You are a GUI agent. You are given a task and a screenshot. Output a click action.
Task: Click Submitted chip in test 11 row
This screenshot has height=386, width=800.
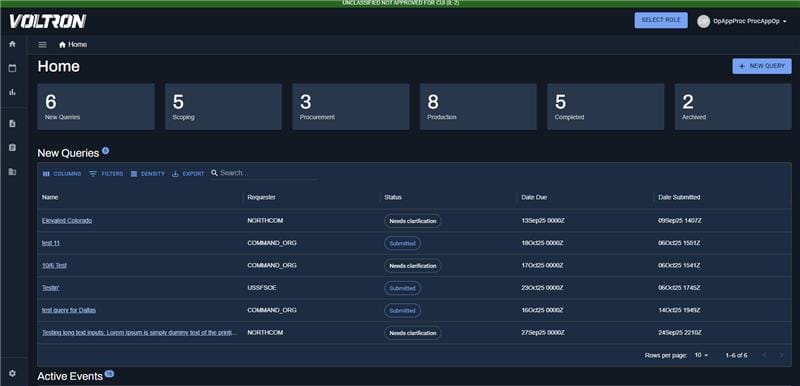[x=403, y=244]
